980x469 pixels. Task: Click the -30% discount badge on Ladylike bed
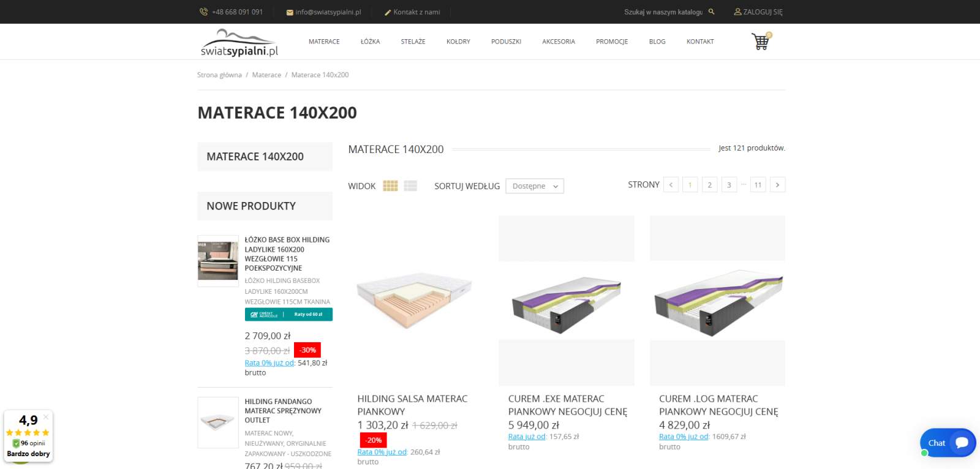coord(307,350)
